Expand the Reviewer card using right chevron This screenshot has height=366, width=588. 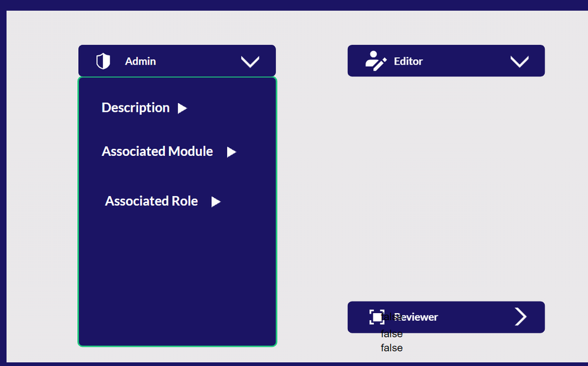tap(520, 317)
